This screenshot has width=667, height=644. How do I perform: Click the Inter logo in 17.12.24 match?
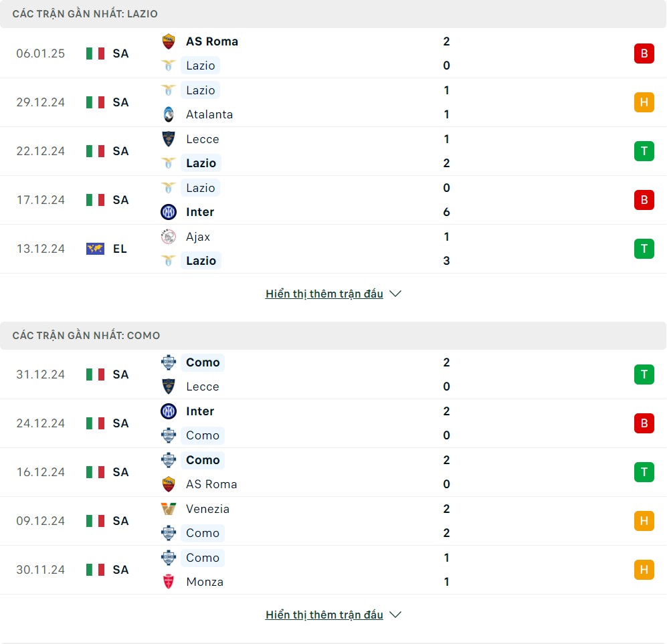click(169, 212)
